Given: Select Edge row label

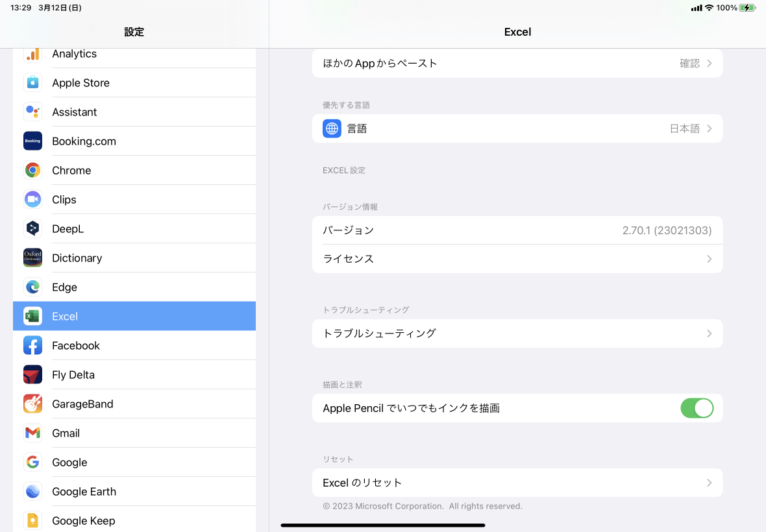Looking at the screenshot, I should tap(64, 287).
